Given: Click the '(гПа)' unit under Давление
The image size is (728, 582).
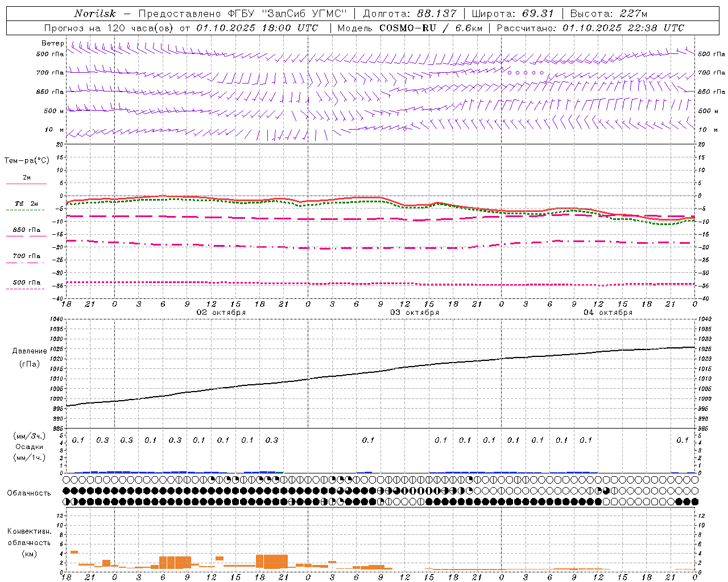Looking at the screenshot, I should pyautogui.click(x=30, y=364).
